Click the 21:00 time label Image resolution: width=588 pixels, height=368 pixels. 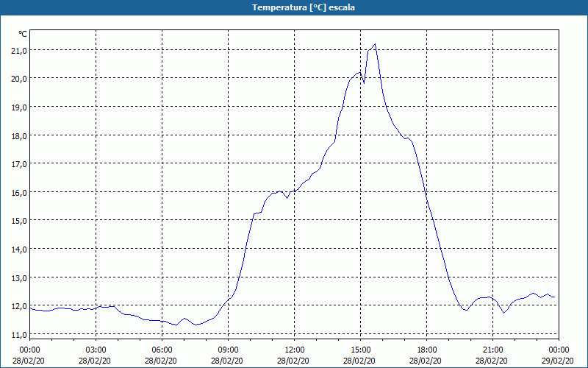[x=492, y=350]
